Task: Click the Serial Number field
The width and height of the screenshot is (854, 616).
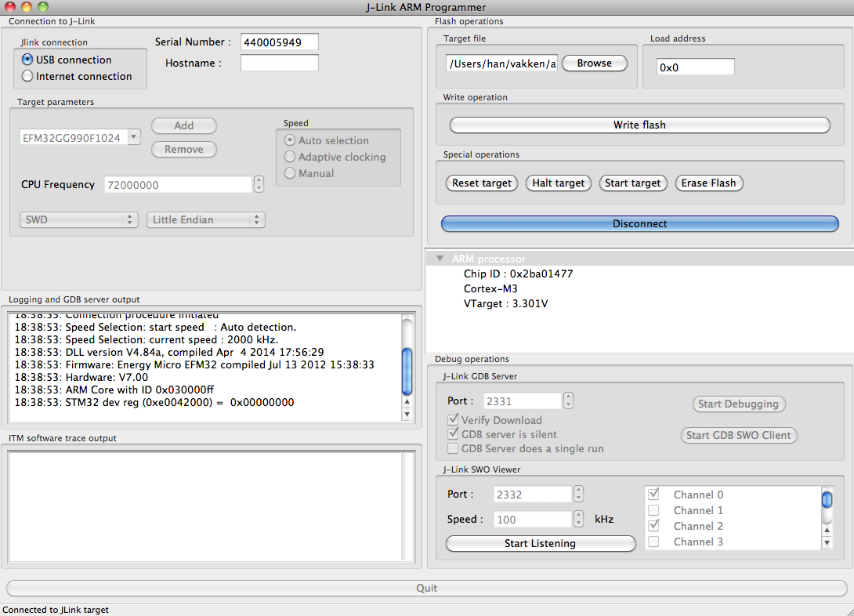Action: coord(280,42)
